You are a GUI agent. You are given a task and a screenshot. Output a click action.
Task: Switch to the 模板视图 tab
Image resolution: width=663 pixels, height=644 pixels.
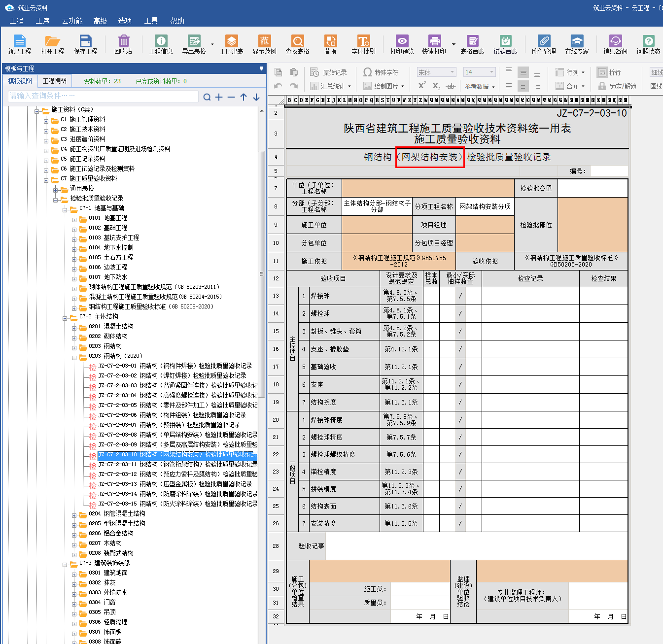pos(20,81)
